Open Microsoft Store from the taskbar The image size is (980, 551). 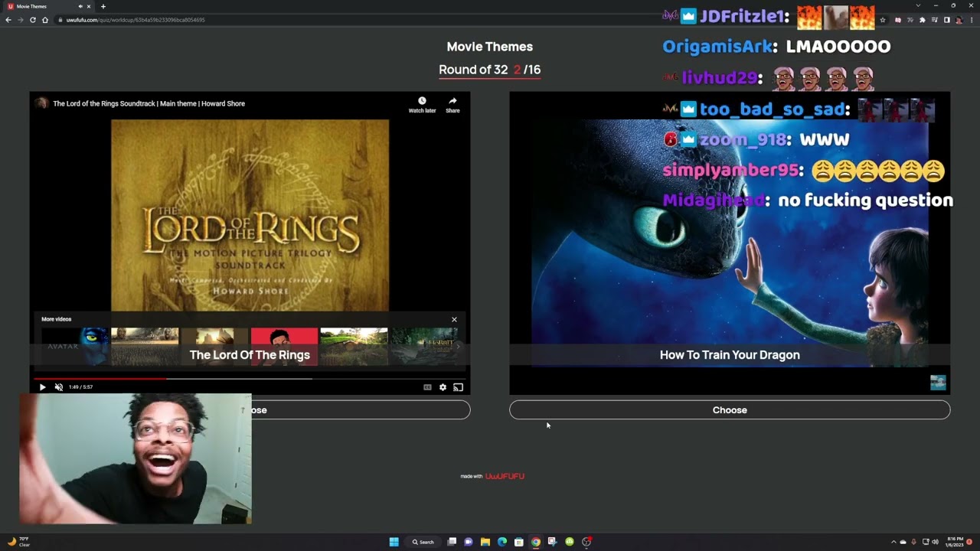pos(519,542)
